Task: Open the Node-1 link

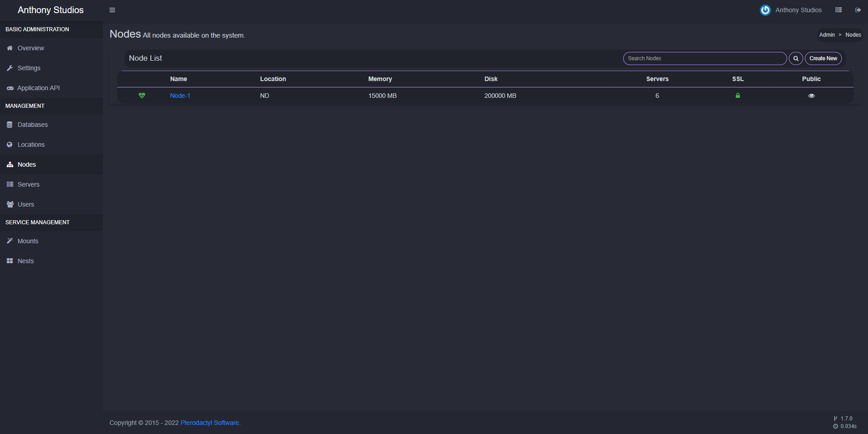Action: [x=180, y=96]
